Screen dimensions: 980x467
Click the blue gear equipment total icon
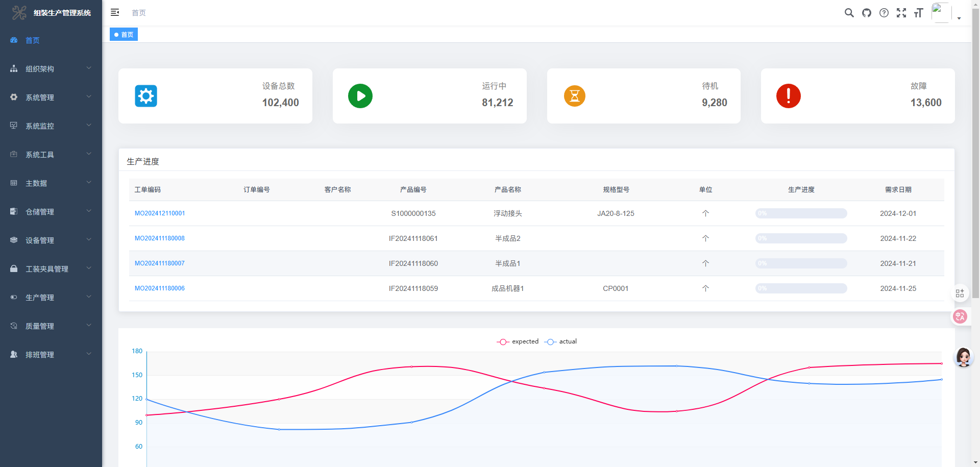146,96
